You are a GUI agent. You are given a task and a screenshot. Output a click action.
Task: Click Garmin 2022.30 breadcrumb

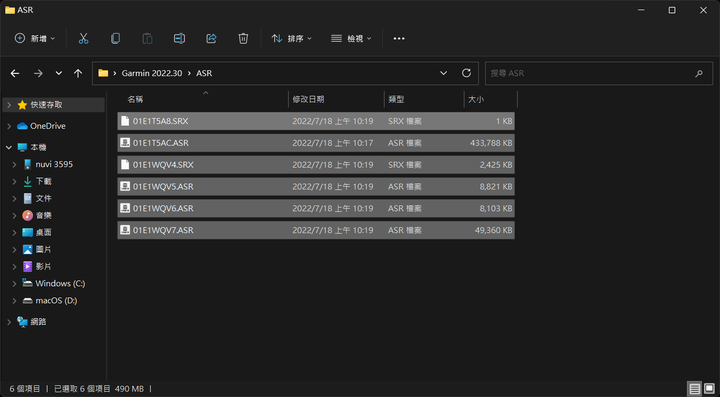pyautogui.click(x=152, y=73)
